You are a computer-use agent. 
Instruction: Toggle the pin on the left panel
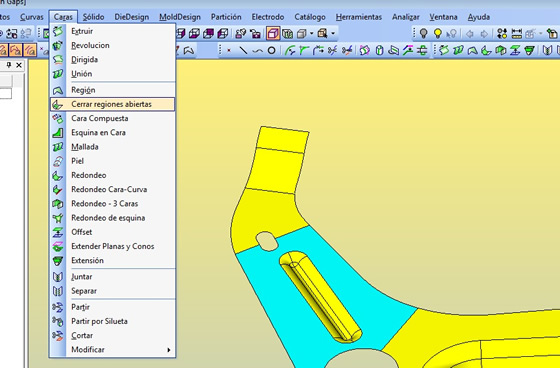9,65
